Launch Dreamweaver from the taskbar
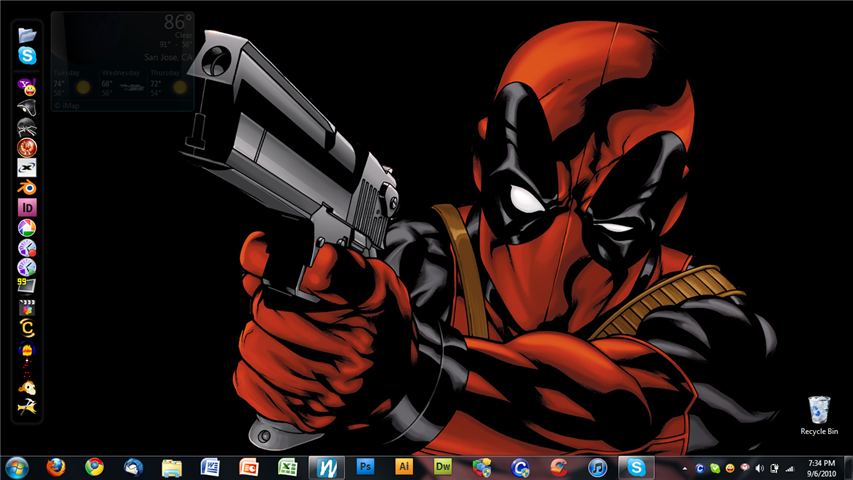Screen dimensions: 853x480 (442, 466)
